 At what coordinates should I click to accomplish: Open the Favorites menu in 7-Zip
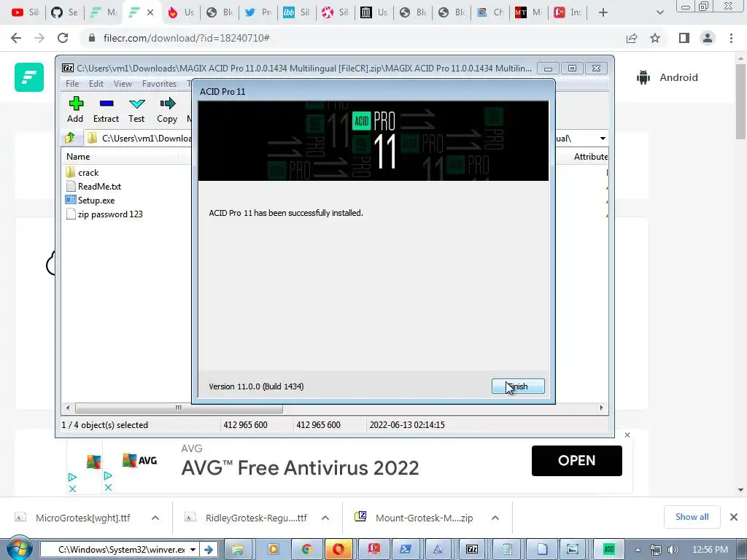click(159, 84)
